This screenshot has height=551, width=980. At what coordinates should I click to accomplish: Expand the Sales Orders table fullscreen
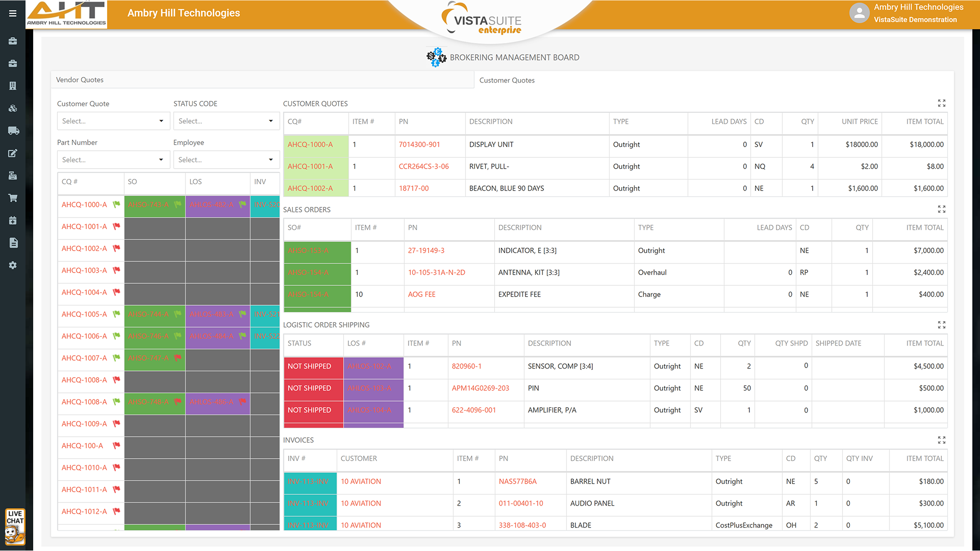click(941, 209)
